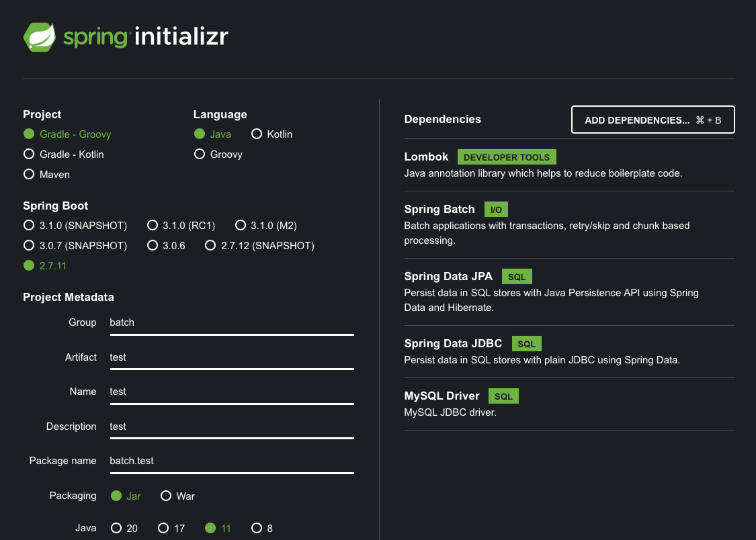The width and height of the screenshot is (756, 540).
Task: Focus the Artifact input field
Action: point(232,357)
